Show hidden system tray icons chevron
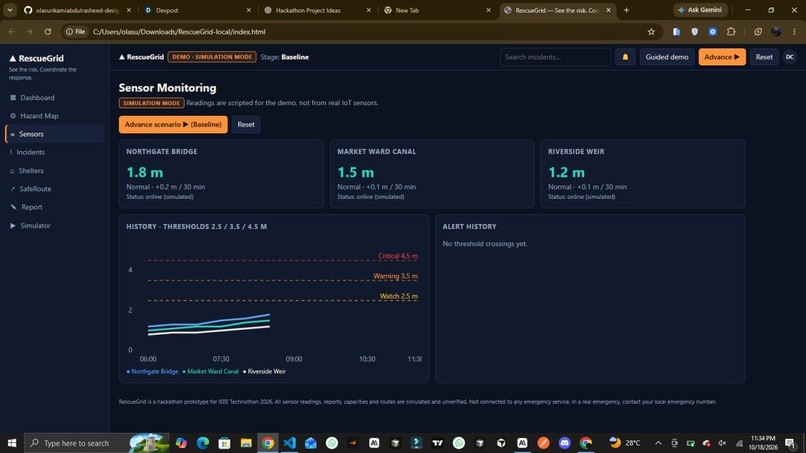This screenshot has width=806, height=453. pos(658,443)
